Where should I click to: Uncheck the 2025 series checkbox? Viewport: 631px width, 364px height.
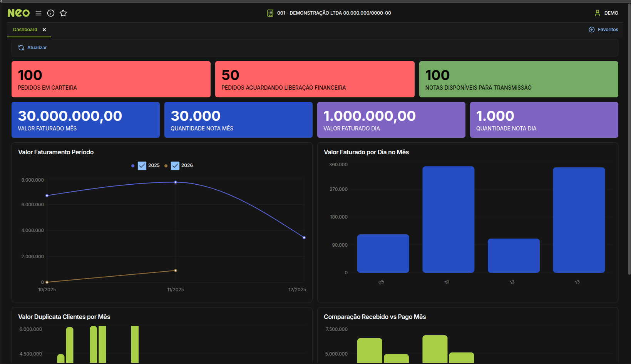[x=142, y=165]
